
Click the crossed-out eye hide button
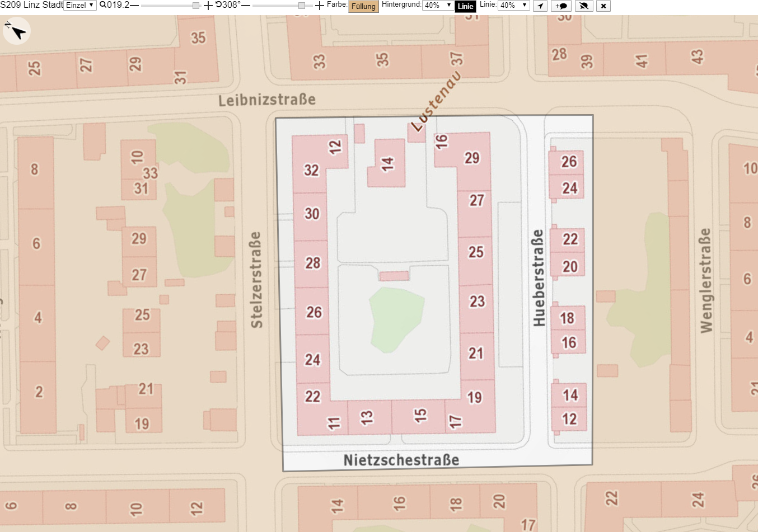(584, 6)
